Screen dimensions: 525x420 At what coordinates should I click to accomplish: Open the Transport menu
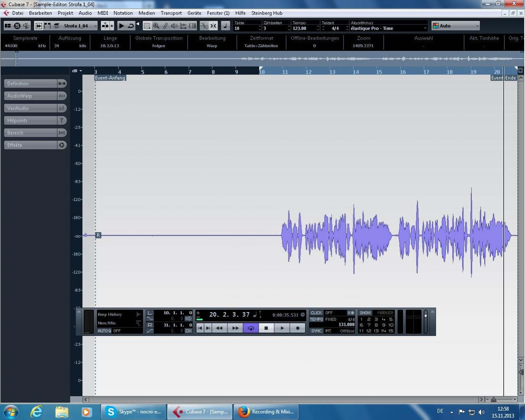171,13
